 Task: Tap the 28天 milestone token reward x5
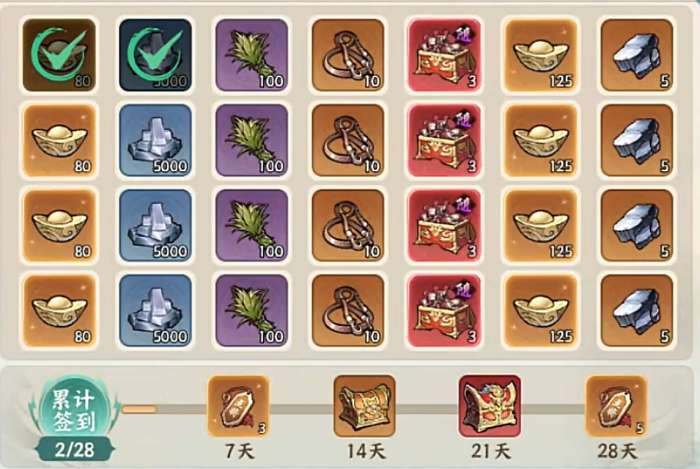pyautogui.click(x=616, y=406)
